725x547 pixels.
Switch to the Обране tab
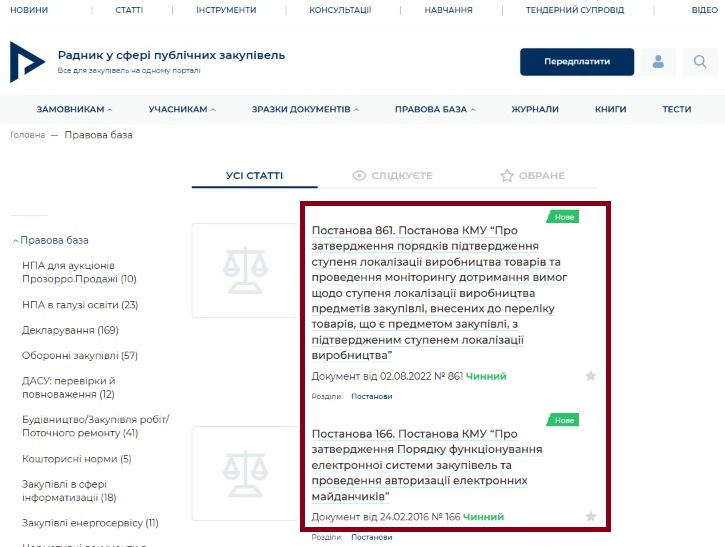[532, 176]
